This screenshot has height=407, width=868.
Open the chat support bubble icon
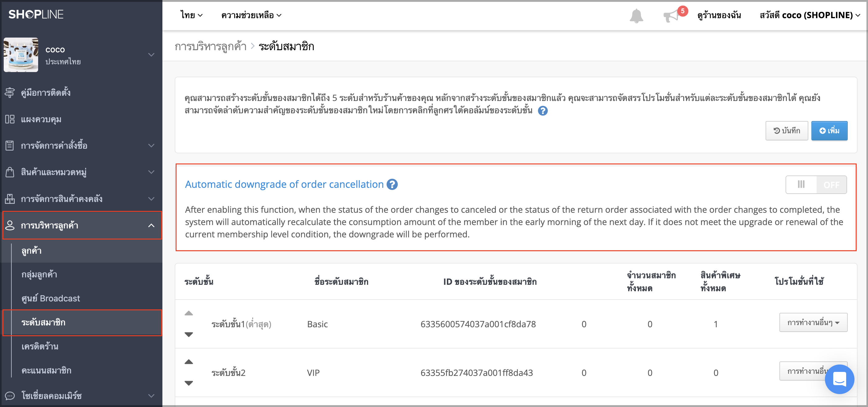[839, 379]
